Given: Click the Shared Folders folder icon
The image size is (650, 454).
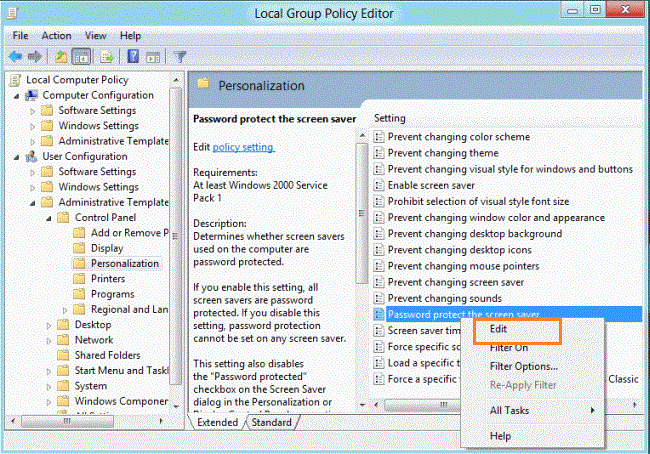Looking at the screenshot, I should pyautogui.click(x=63, y=355).
